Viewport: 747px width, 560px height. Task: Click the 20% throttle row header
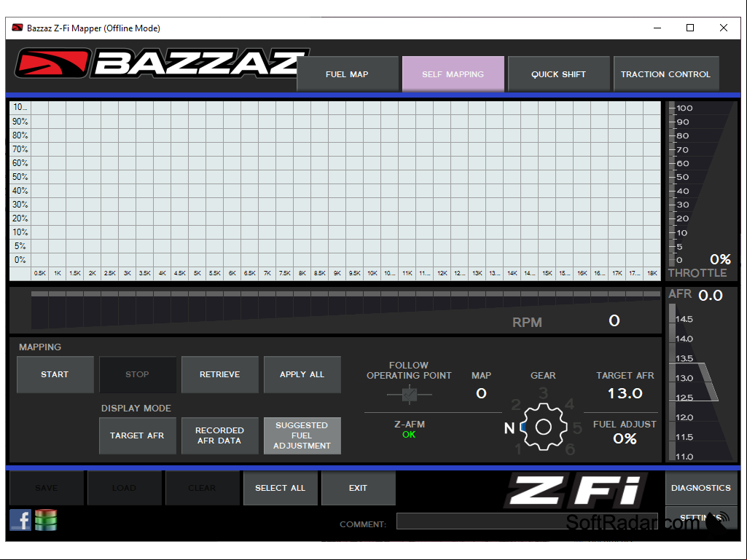[20, 218]
